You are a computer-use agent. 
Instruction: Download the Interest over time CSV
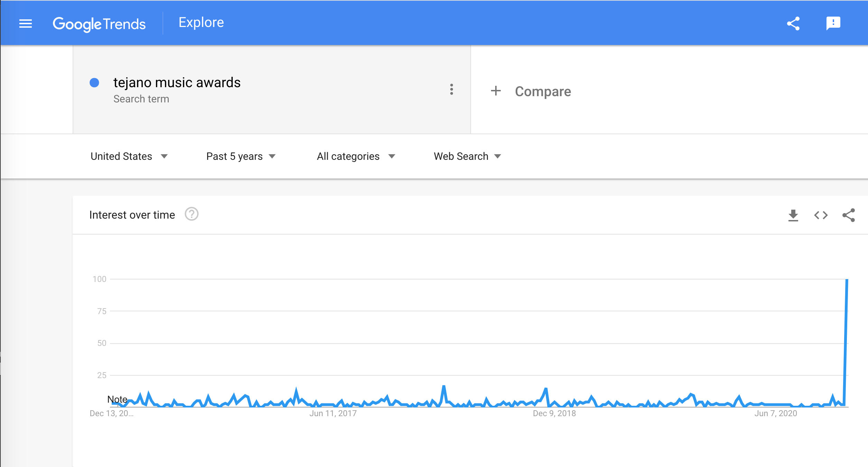[793, 215]
